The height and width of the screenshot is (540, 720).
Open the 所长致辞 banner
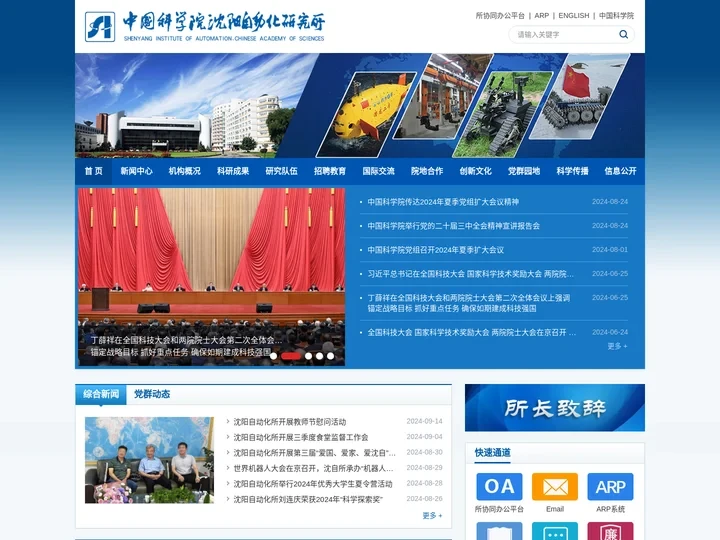(555, 408)
